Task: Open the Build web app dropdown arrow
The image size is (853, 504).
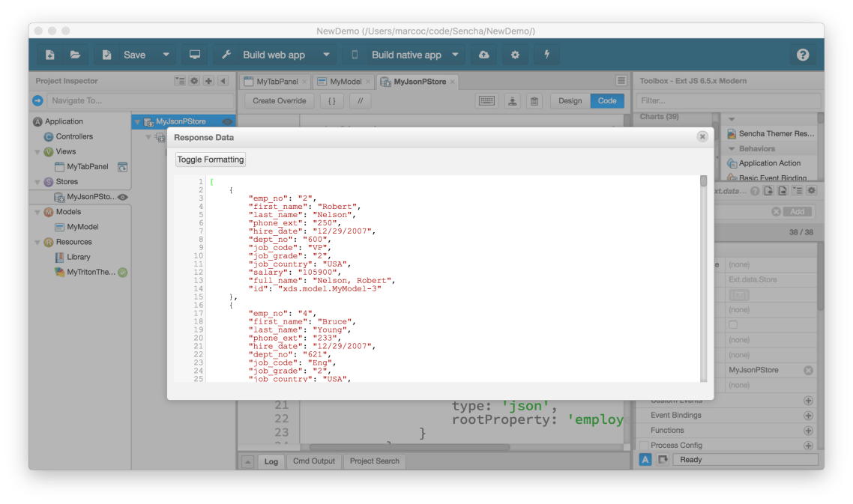Action: (326, 55)
